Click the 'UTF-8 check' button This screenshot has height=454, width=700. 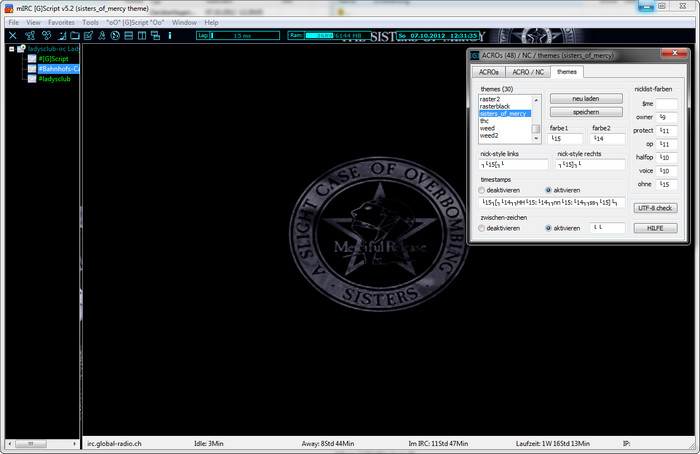coord(655,208)
